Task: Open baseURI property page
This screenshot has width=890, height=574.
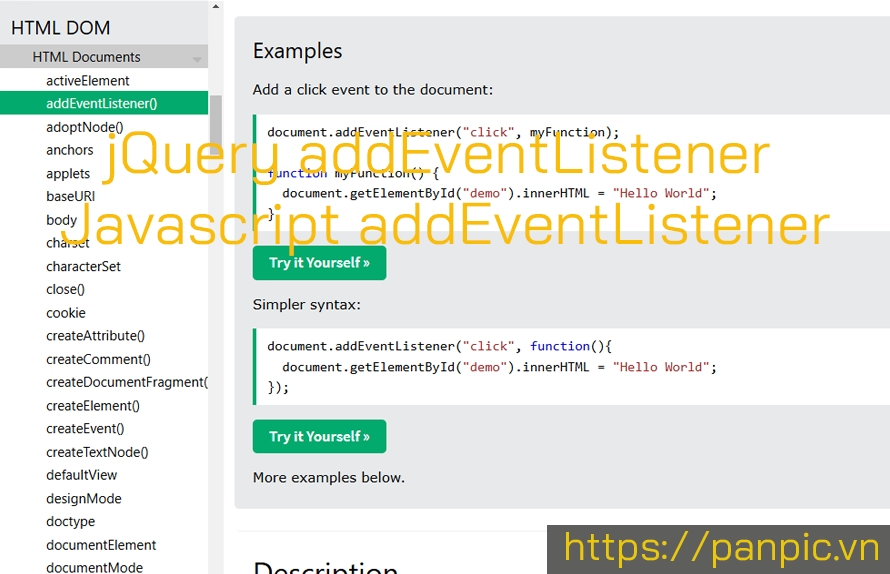Action: click(x=70, y=196)
